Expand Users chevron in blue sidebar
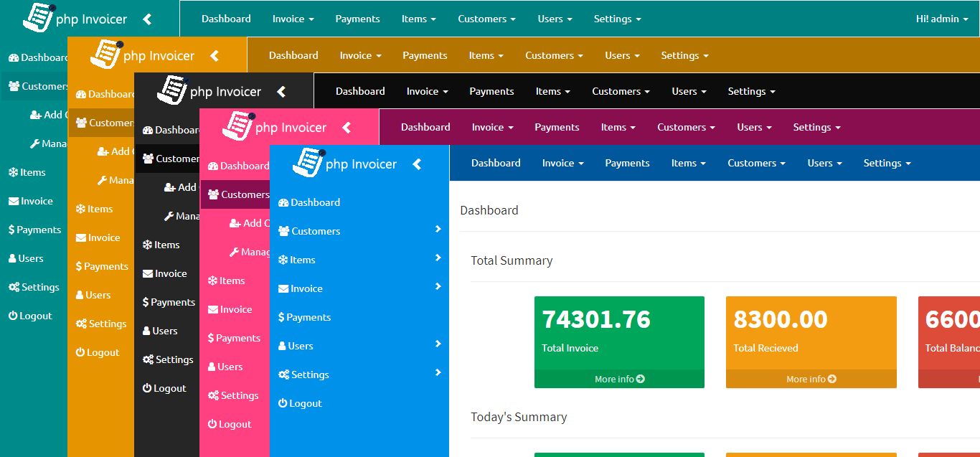 pos(438,344)
